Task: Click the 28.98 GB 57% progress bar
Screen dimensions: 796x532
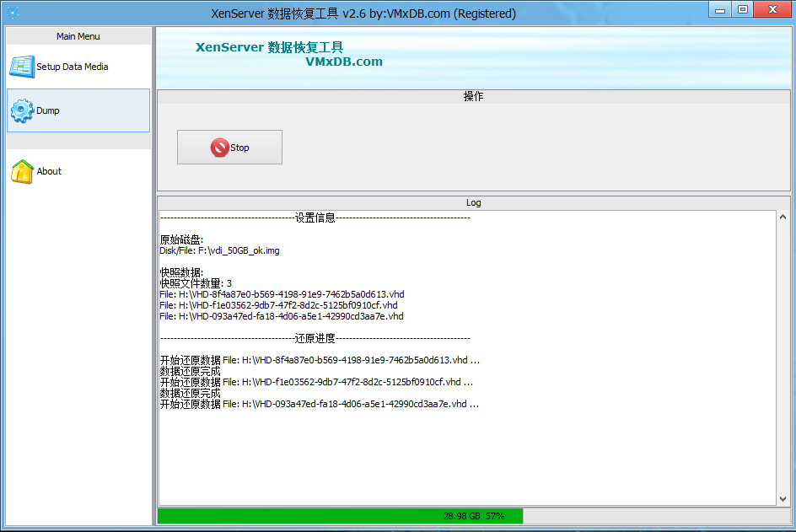Action: click(474, 516)
